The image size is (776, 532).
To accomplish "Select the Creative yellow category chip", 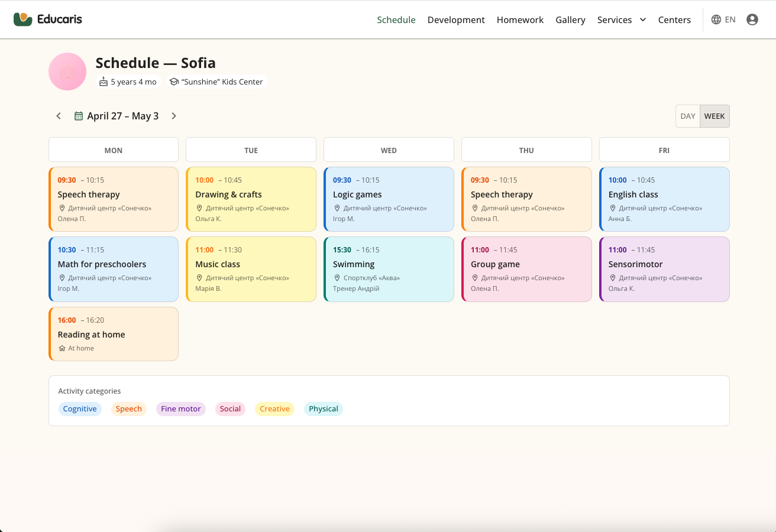I will [x=274, y=408].
